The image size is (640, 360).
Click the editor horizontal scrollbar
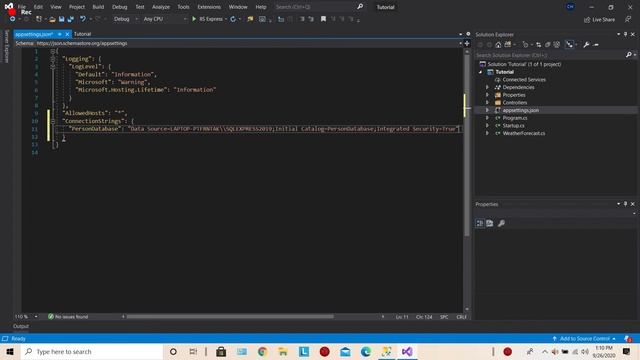coord(230,317)
